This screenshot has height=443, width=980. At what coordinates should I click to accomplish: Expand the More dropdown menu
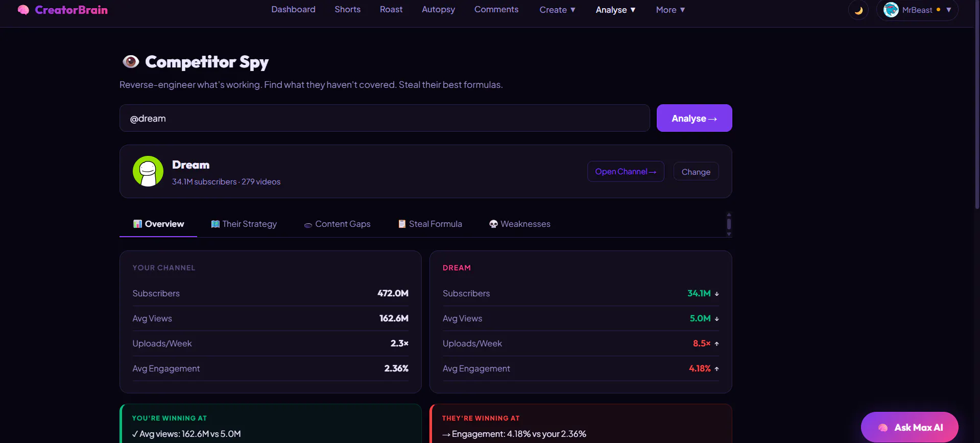point(671,10)
